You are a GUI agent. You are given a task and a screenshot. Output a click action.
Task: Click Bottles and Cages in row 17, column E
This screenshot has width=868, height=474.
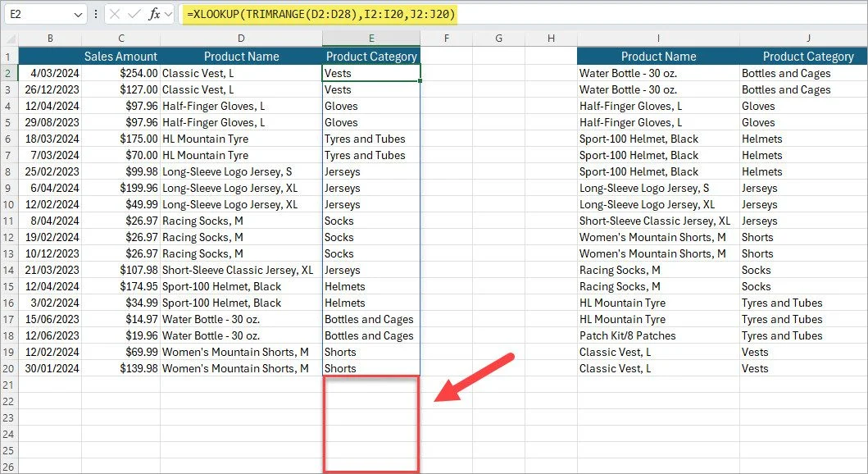click(371, 320)
